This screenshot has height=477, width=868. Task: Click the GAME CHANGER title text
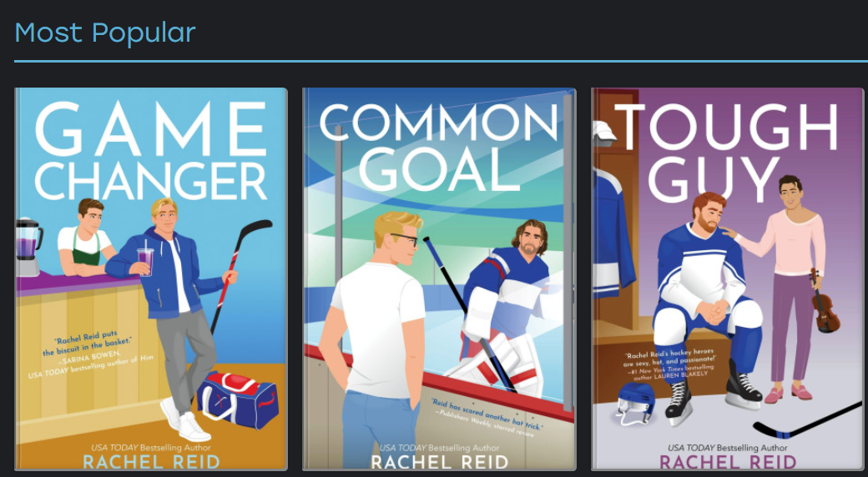click(x=151, y=150)
